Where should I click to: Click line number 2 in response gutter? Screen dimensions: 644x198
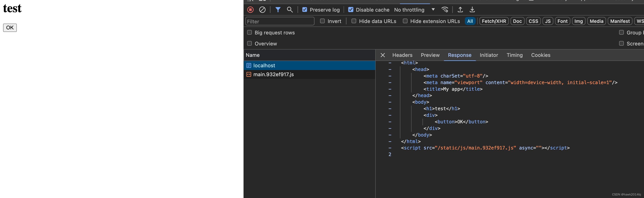click(x=390, y=154)
